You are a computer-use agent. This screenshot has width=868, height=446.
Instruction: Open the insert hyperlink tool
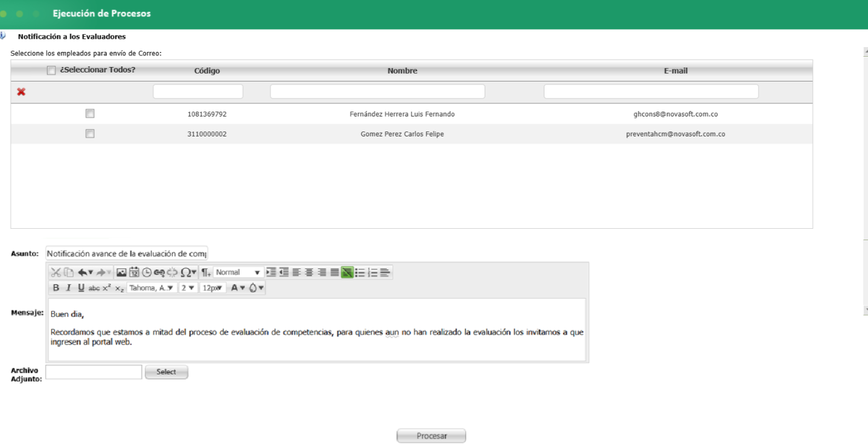point(160,272)
